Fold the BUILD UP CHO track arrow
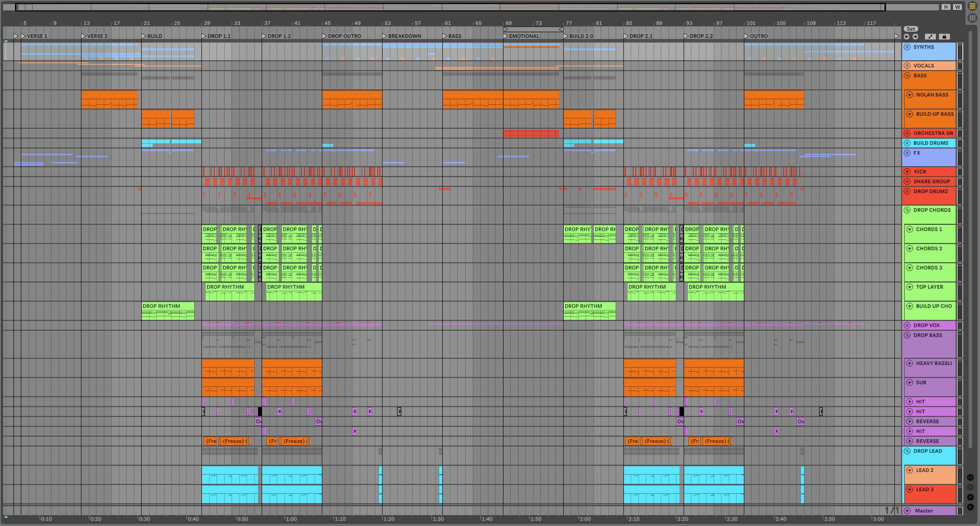This screenshot has width=980, height=526. coord(909,306)
